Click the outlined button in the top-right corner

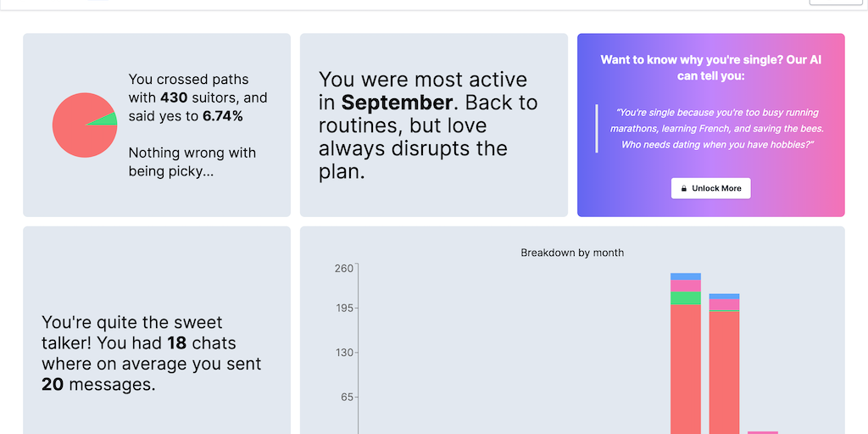point(835,3)
